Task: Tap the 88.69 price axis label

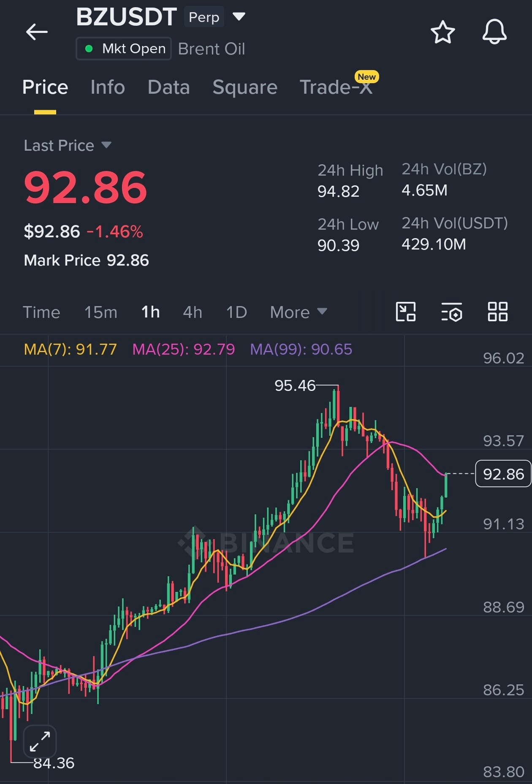Action: point(503,607)
